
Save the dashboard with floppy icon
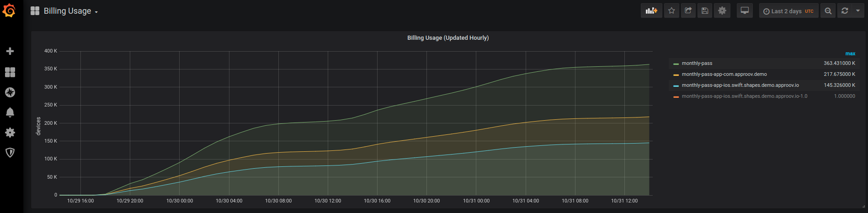(705, 11)
